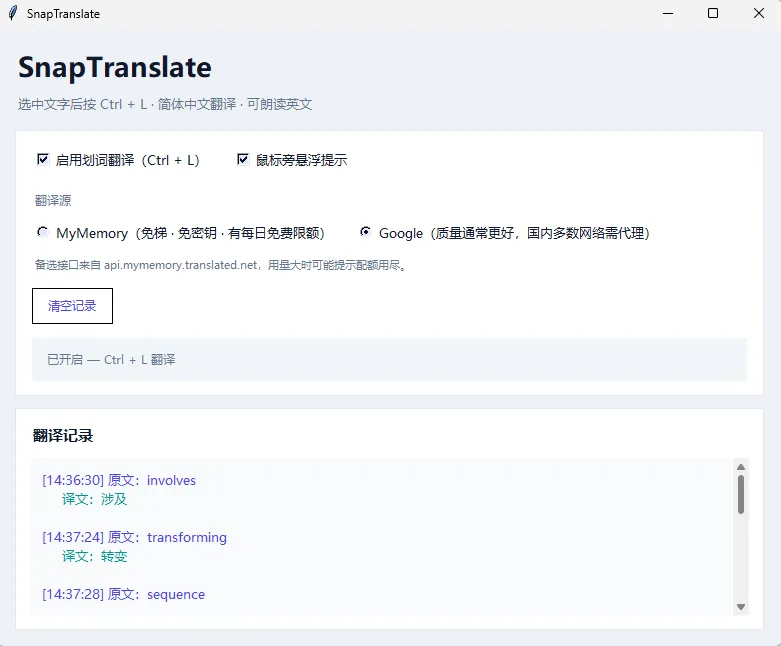Image resolution: width=781 pixels, height=646 pixels.
Task: Click the 译文: 转变 translation line
Action: [x=95, y=556]
